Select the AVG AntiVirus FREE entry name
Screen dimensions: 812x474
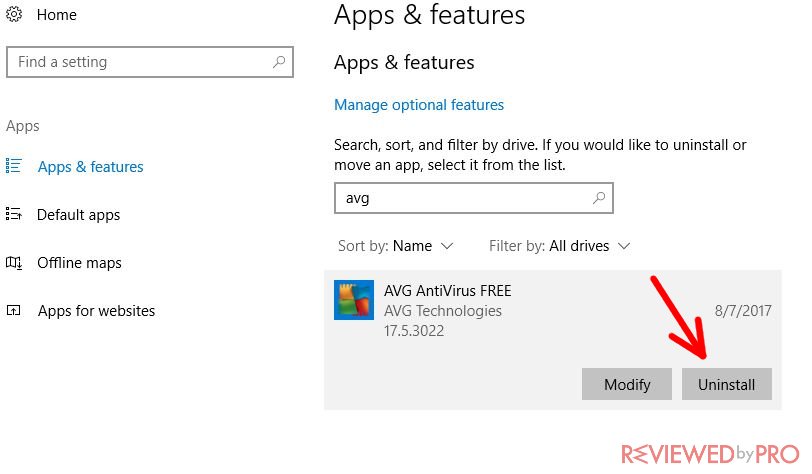(447, 291)
